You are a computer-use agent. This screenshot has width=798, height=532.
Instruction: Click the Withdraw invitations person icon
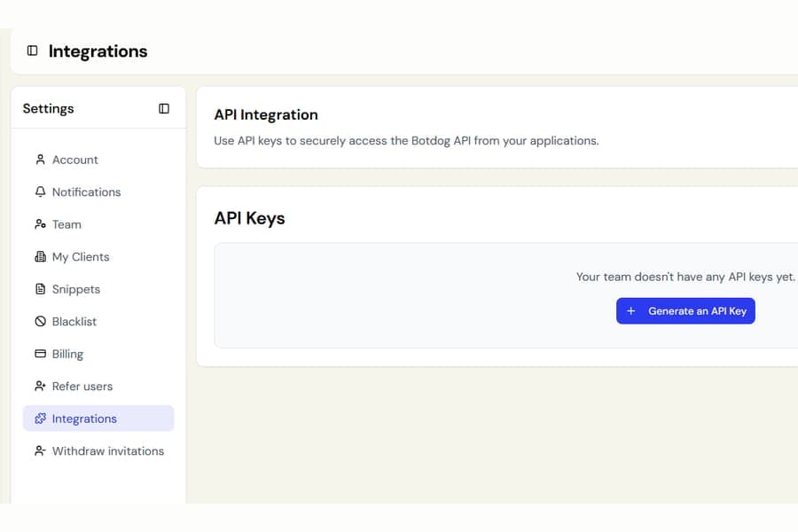click(40, 451)
